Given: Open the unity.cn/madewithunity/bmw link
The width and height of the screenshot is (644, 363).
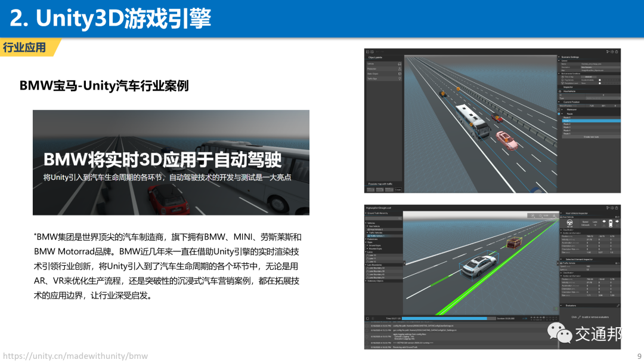Looking at the screenshot, I should (76, 356).
